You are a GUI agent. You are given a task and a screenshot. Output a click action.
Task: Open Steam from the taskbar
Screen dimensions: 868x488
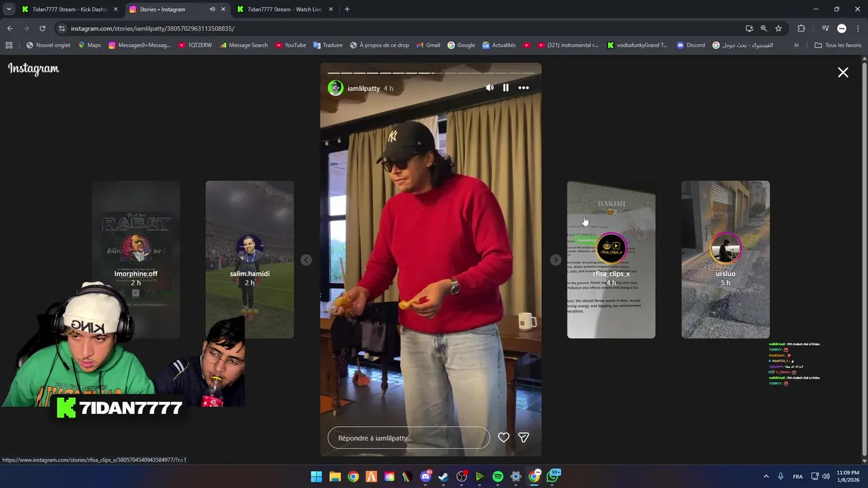[443, 476]
